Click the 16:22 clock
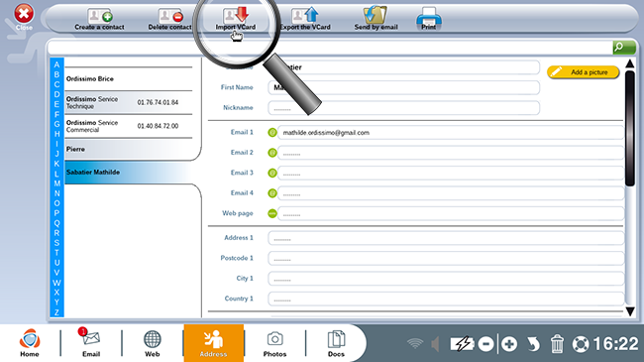Image resolution: width=644 pixels, height=362 pixels. [x=615, y=344]
